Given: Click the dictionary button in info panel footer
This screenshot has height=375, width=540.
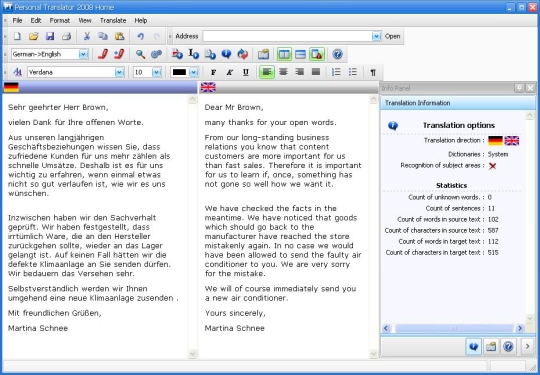Looking at the screenshot, I should (x=491, y=346).
